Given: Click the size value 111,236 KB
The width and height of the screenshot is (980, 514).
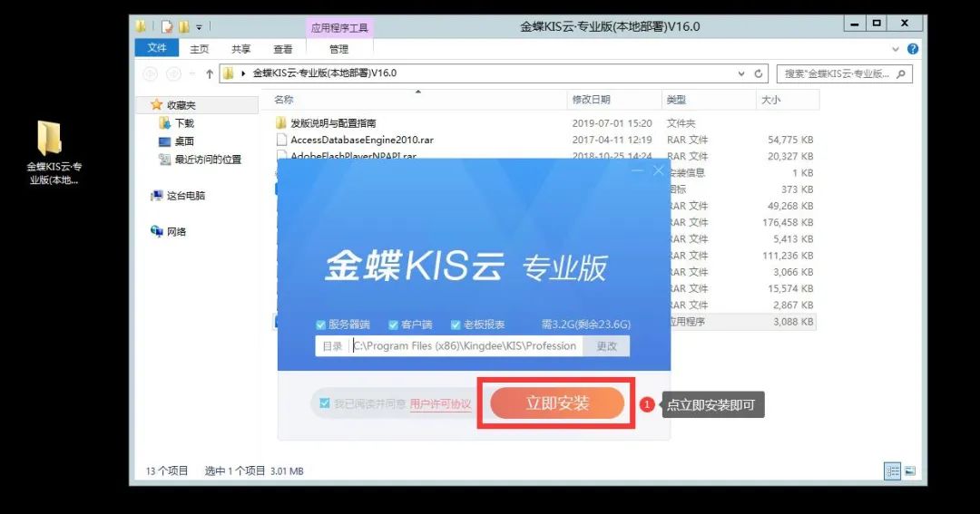Looking at the screenshot, I should (x=788, y=256).
